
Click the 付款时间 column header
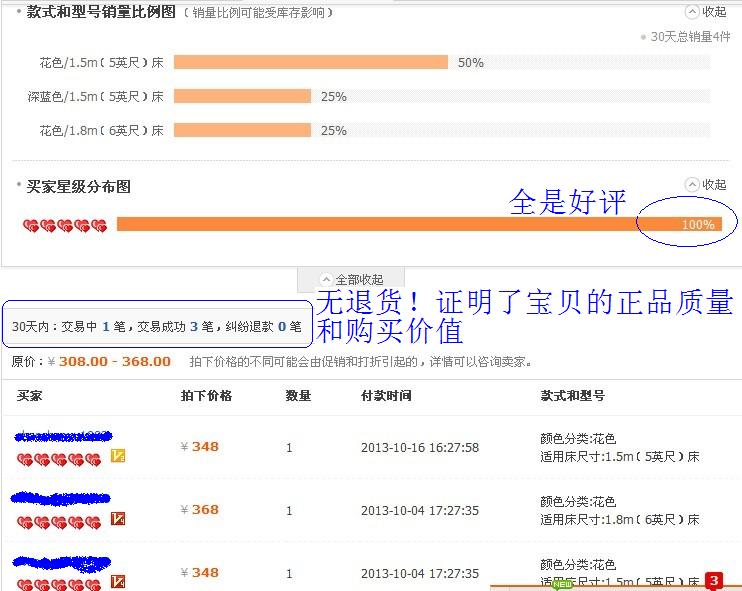[385, 396]
